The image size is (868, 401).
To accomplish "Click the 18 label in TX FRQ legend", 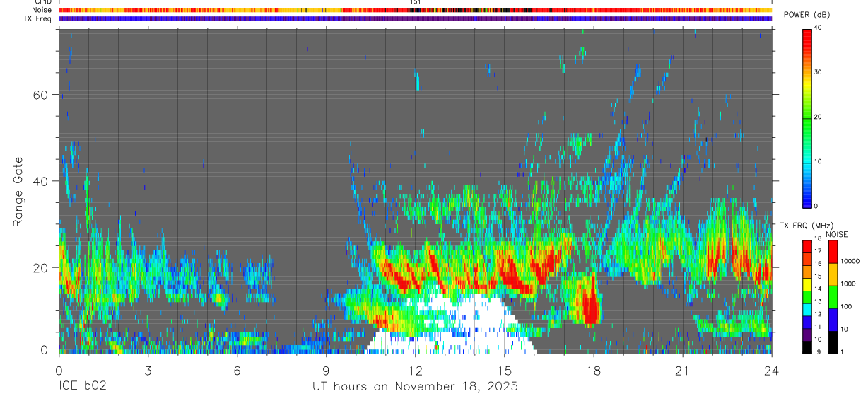I will tap(819, 239).
